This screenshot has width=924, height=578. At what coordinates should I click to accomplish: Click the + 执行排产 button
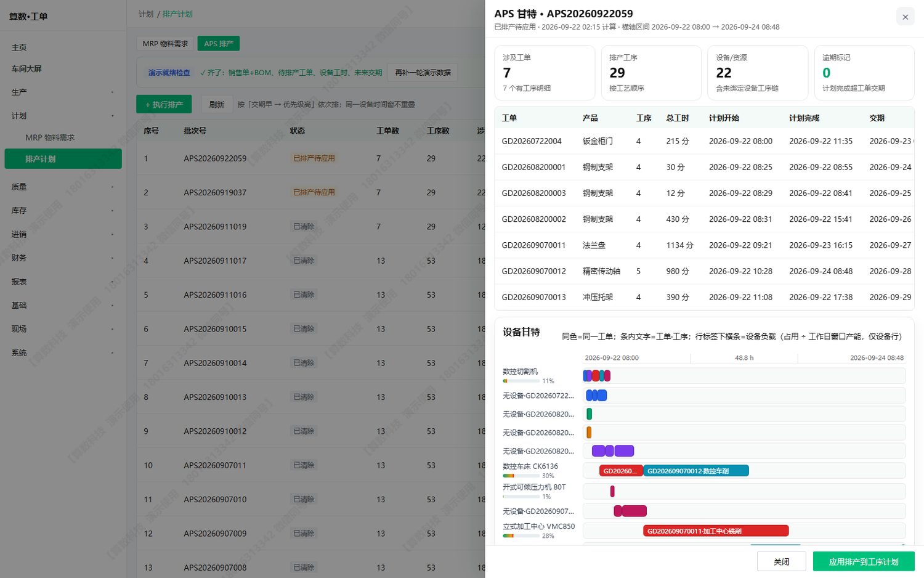164,105
